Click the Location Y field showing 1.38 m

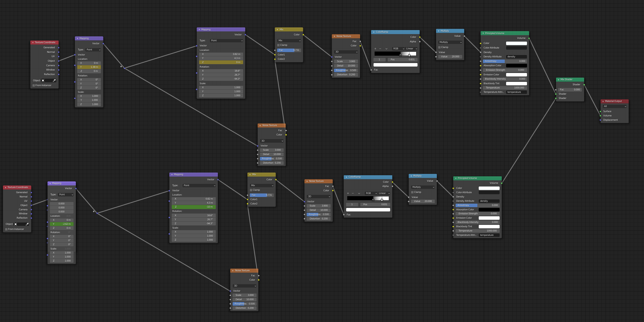click(89, 67)
